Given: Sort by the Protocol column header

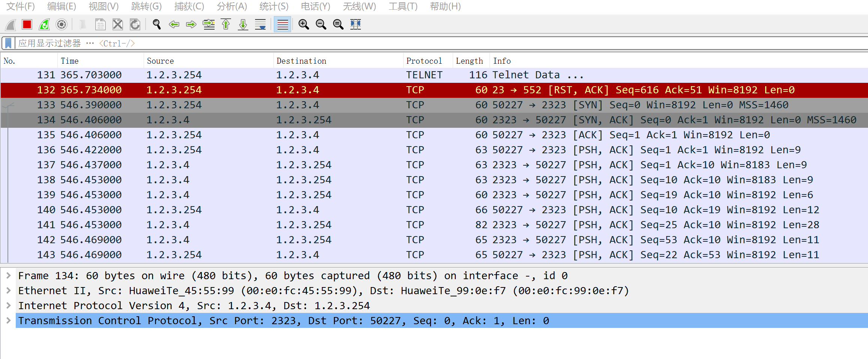Looking at the screenshot, I should tap(424, 61).
